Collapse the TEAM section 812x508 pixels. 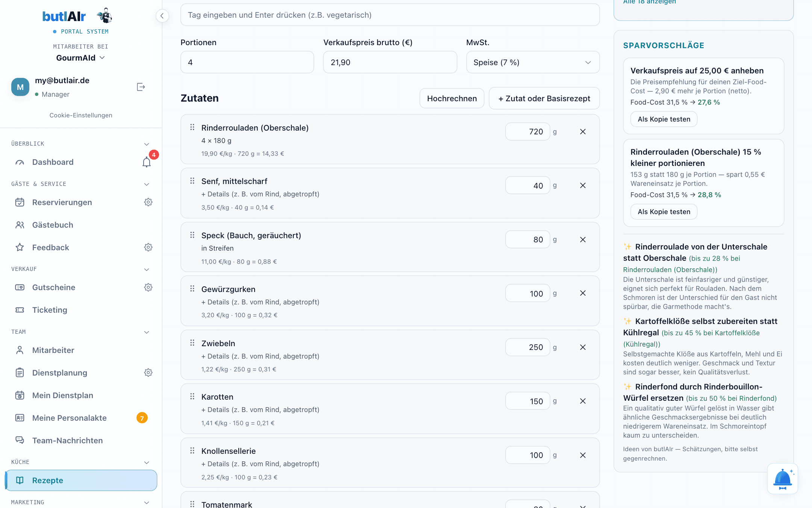click(147, 332)
